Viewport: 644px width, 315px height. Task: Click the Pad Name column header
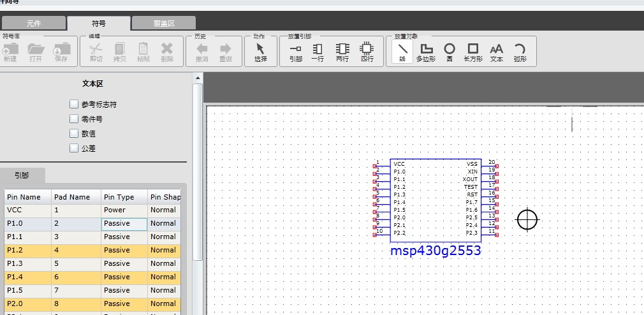pyautogui.click(x=77, y=197)
